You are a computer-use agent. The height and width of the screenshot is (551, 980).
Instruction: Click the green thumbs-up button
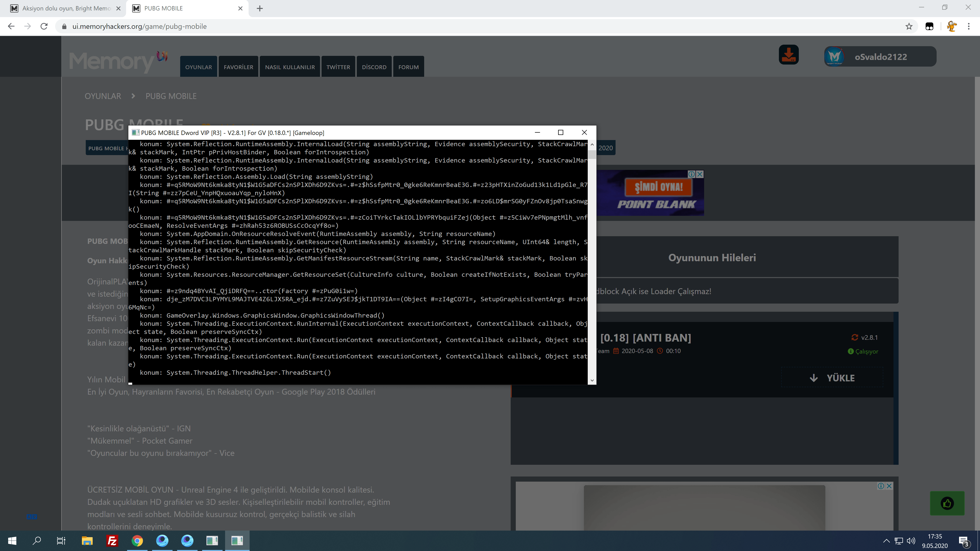coord(947,503)
